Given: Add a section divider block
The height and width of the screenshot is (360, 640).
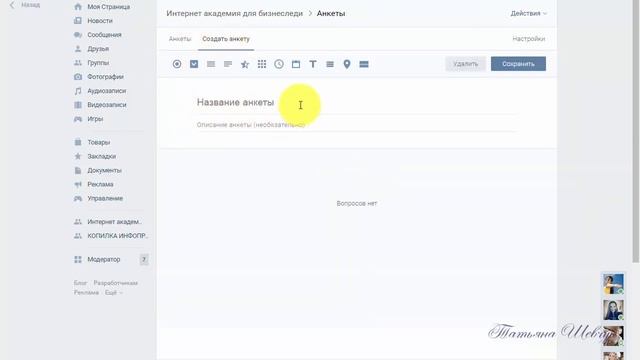Looking at the screenshot, I should tap(364, 64).
